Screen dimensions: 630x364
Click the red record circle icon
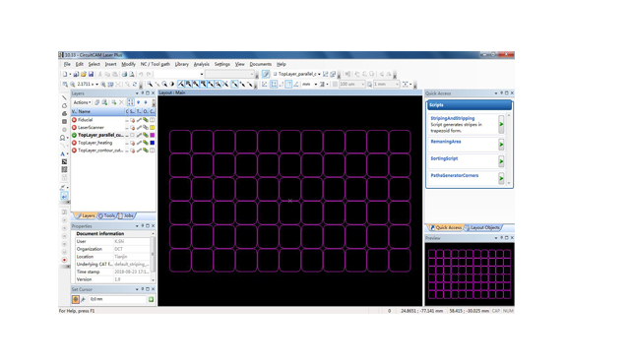click(x=64, y=260)
